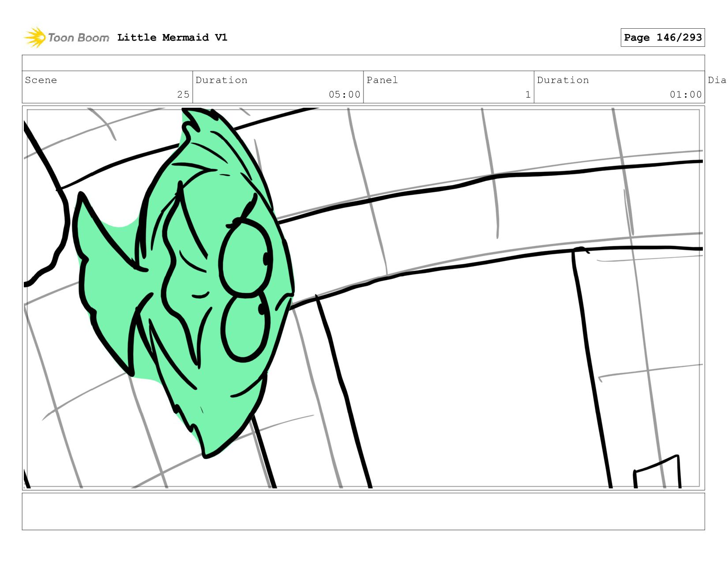Click the 'Panel' column label
Screen dimensions: 728x563
(382, 80)
